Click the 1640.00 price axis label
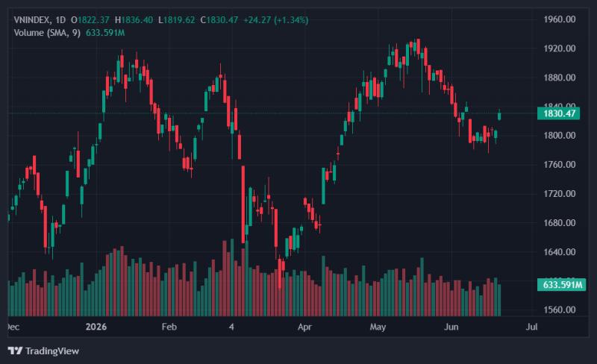 (x=559, y=251)
